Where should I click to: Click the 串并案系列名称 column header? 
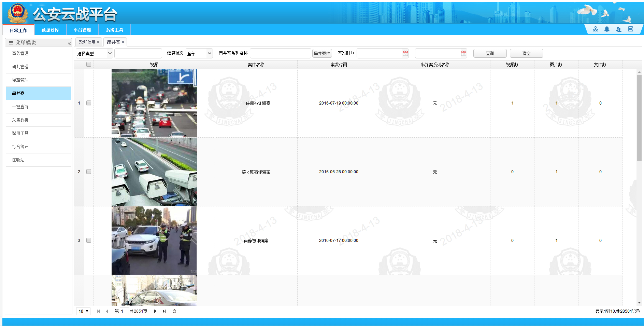tap(435, 65)
